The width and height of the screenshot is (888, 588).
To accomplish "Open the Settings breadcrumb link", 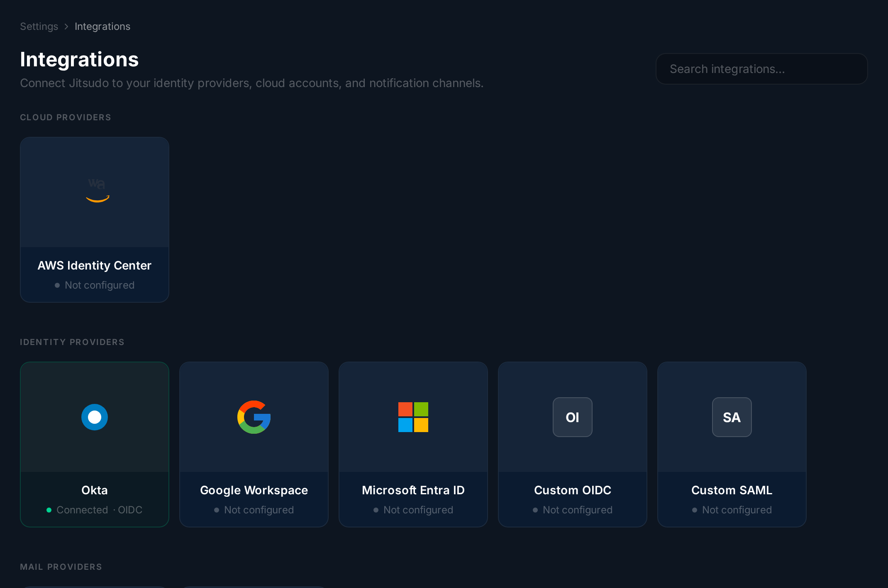I will tap(39, 27).
